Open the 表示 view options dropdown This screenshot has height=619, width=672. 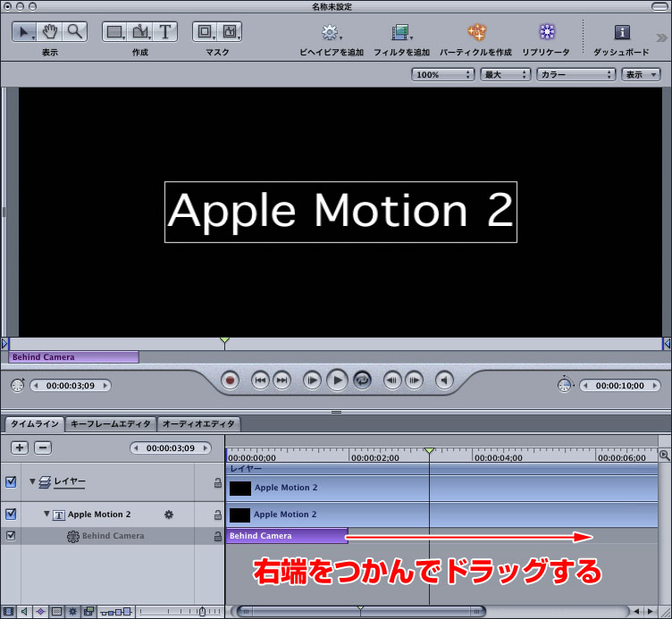(x=641, y=74)
